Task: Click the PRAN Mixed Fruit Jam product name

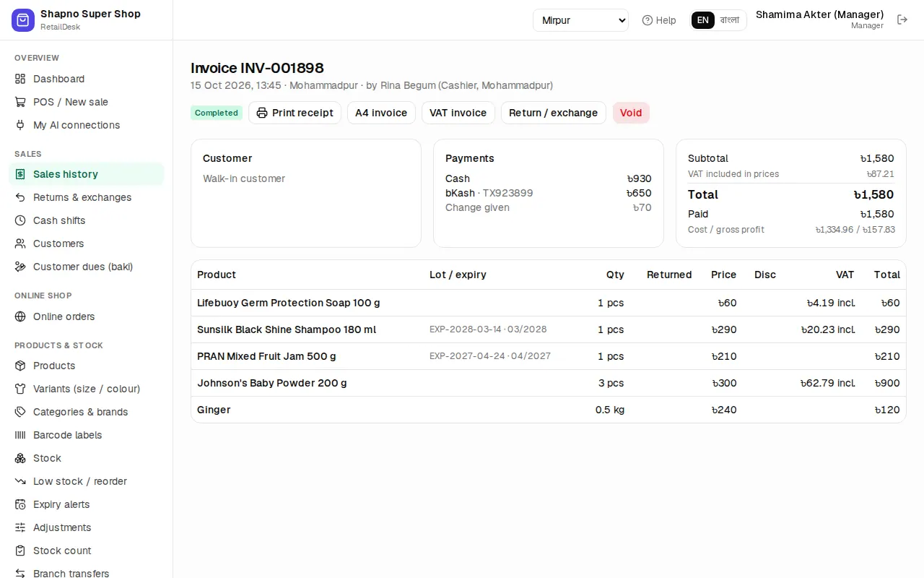Action: pos(266,356)
